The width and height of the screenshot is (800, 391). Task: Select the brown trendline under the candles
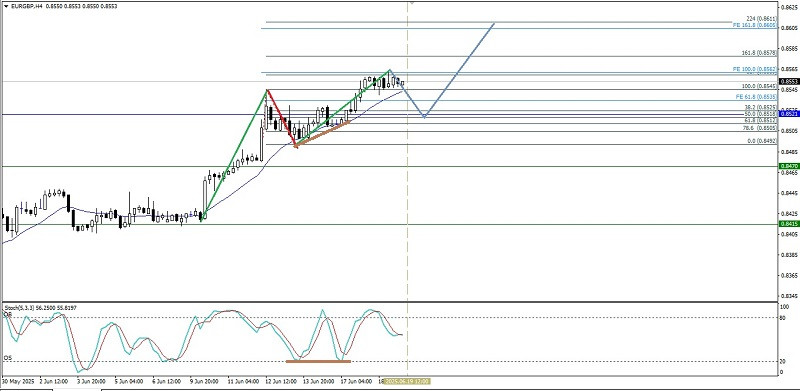(322, 134)
